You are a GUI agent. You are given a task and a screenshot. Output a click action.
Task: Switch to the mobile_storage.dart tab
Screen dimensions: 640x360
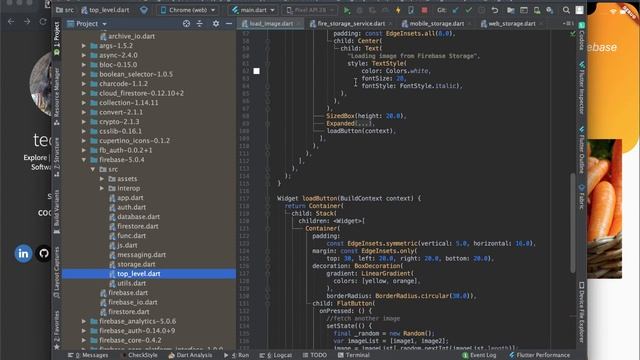[437, 24]
